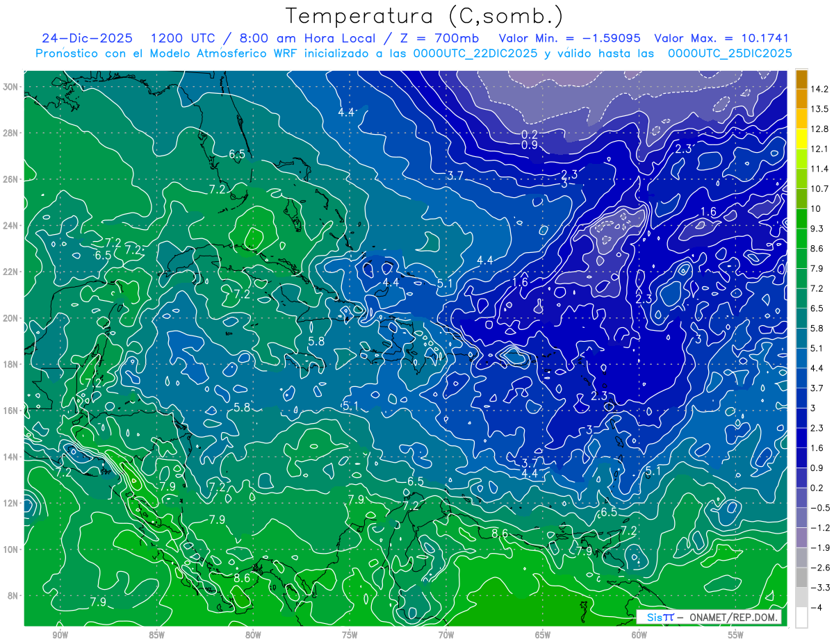Click the colorbar label '-4'
Viewport: 834px width, 644px height.
(817, 607)
